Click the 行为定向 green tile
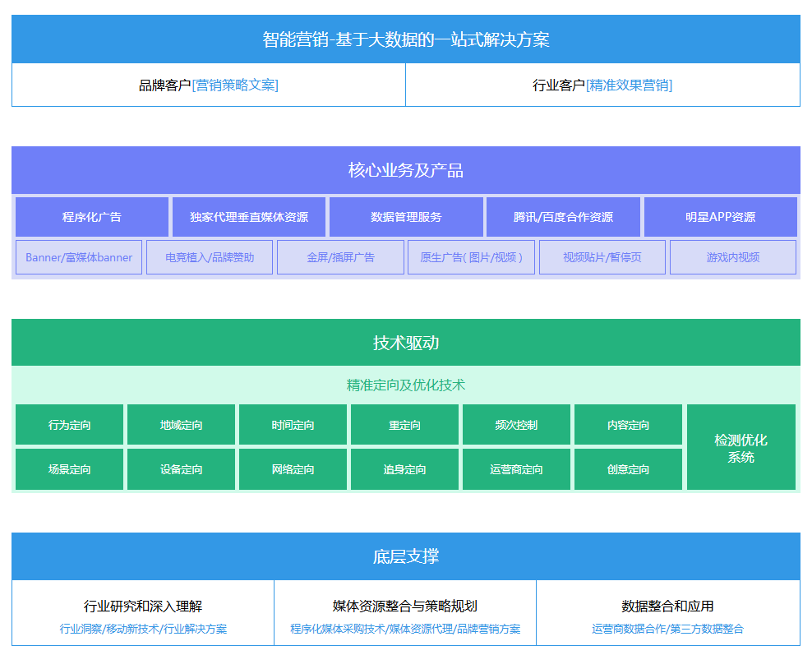The width and height of the screenshot is (812, 655). [70, 425]
